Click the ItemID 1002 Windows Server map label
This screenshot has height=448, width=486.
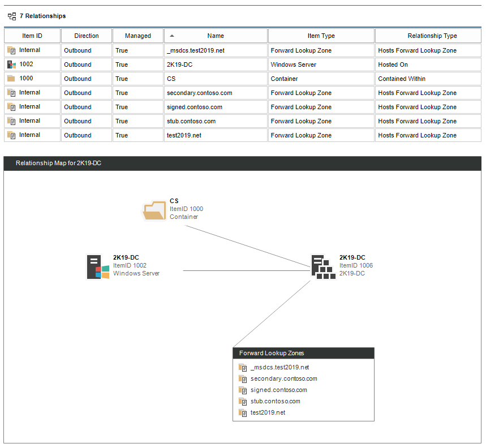[x=136, y=265]
